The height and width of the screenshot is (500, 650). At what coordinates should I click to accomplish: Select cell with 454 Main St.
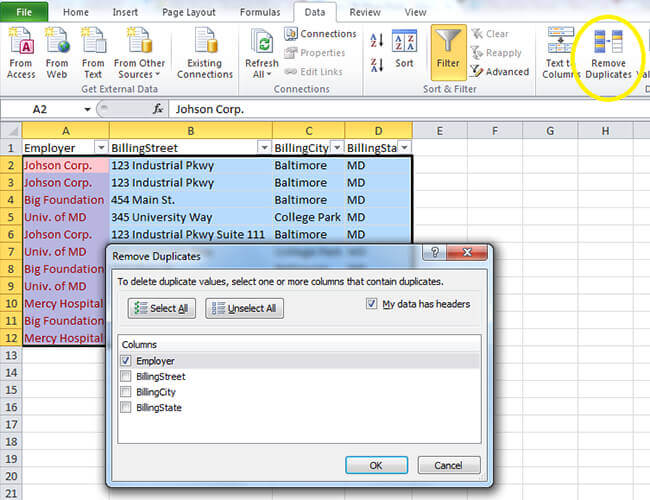pos(191,200)
